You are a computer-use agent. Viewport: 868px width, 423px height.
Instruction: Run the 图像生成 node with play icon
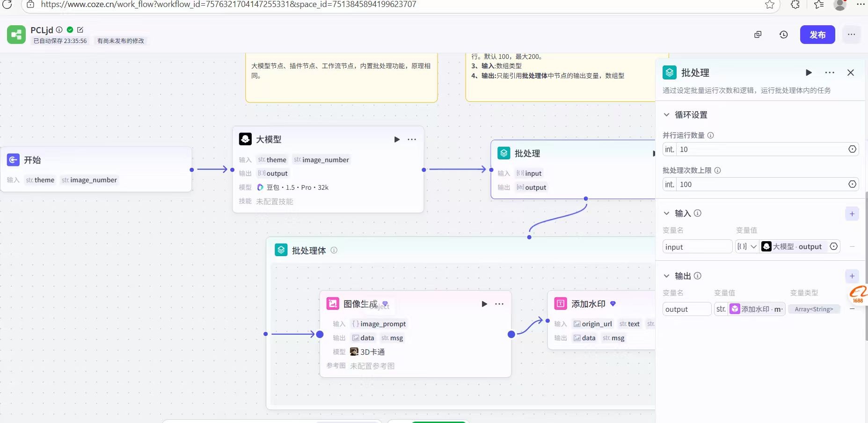[484, 304]
